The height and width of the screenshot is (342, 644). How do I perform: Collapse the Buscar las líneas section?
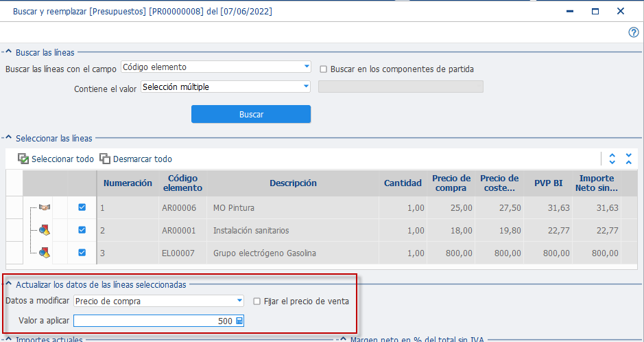[8, 52]
